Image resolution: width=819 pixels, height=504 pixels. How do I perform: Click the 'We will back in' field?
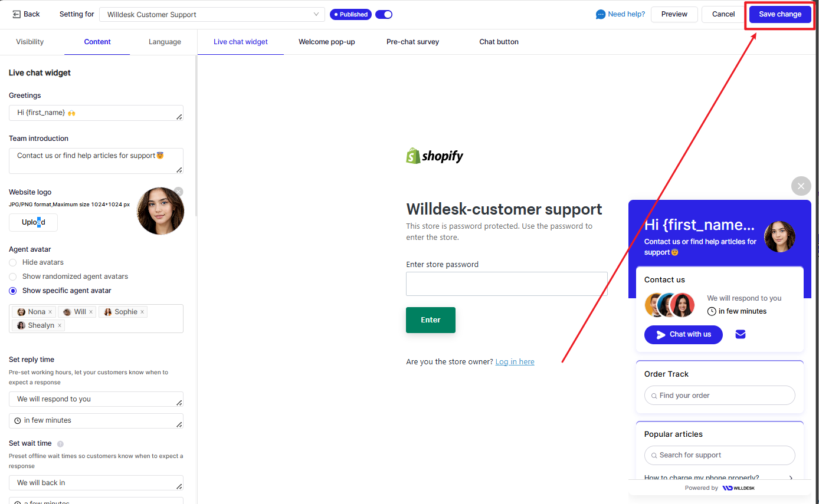pyautogui.click(x=96, y=483)
